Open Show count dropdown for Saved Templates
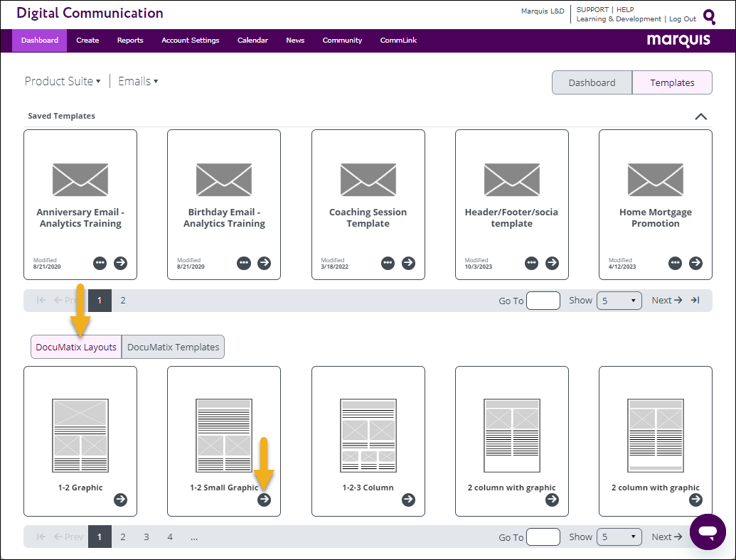Viewport: 736px width, 560px height. point(619,301)
